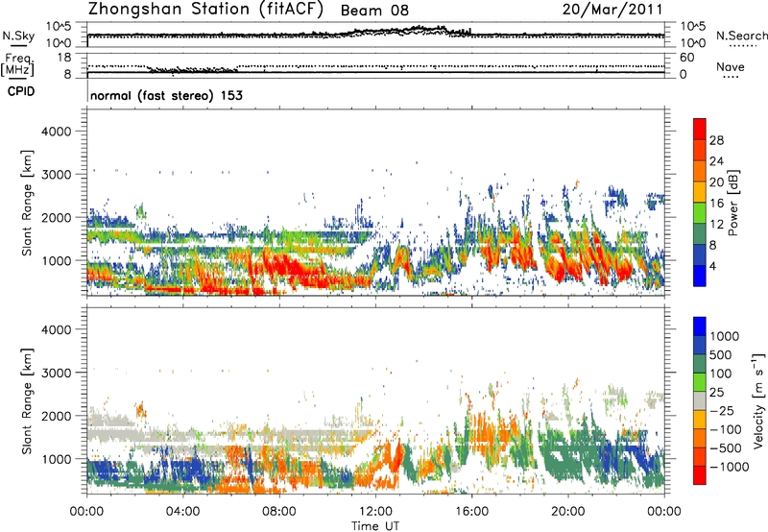Click the '-1000' label on velocity color bar
Screen dimensions: 768x532
click(730, 467)
